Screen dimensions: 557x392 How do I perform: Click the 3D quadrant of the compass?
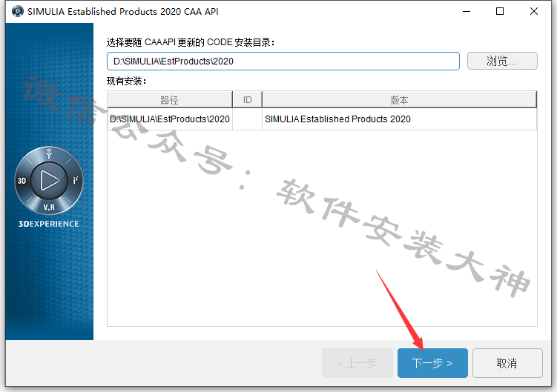click(22, 181)
